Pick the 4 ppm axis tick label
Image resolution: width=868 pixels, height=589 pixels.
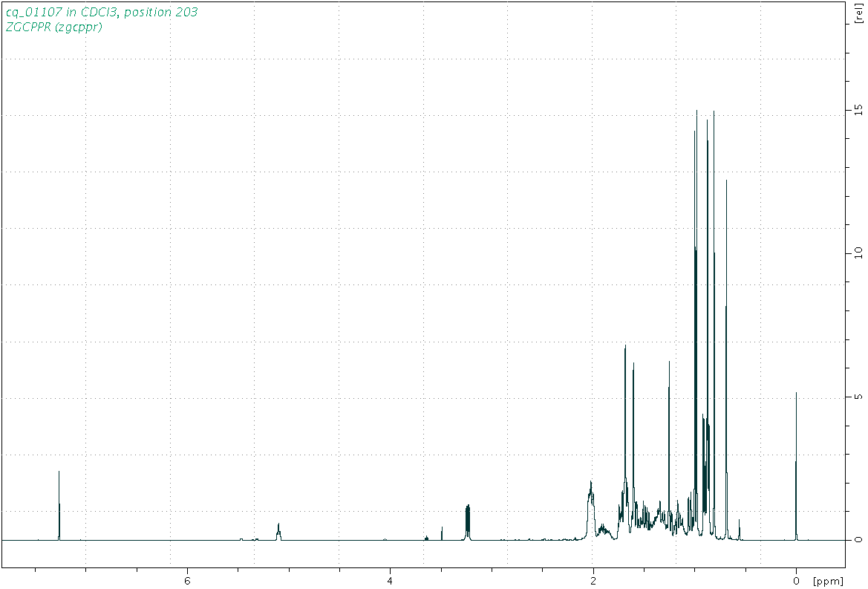[x=391, y=580]
